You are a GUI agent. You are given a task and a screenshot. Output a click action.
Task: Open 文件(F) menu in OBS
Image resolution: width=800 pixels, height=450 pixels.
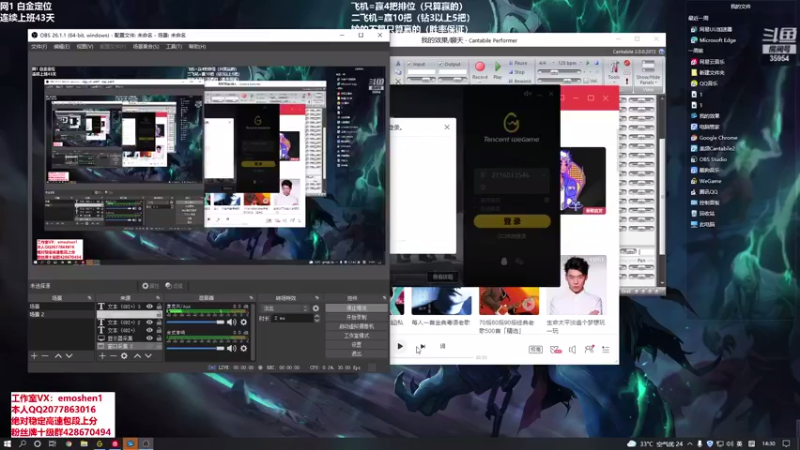[x=39, y=46]
